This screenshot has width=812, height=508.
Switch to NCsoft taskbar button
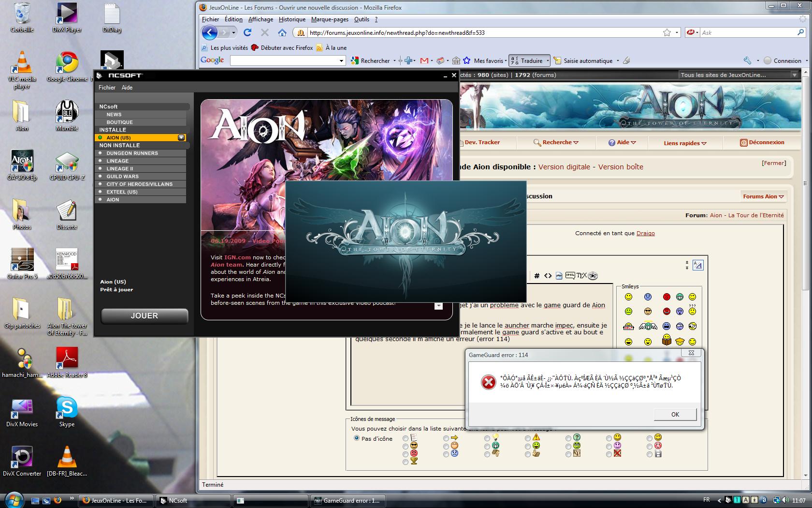194,501
